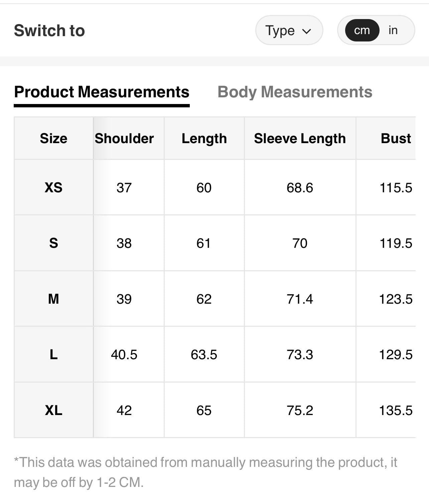This screenshot has height=504, width=429.
Task: Click the Size column header
Action: point(53,138)
